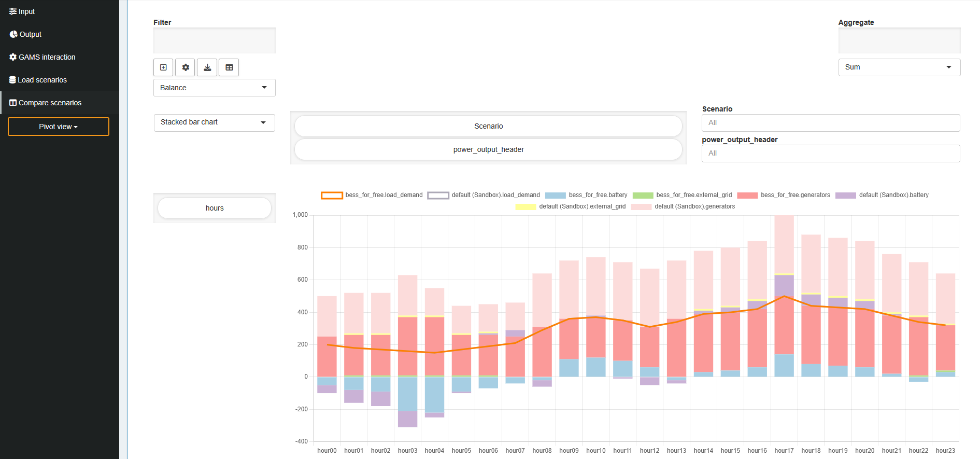Open the Compare scenarios menu item

[x=50, y=103]
